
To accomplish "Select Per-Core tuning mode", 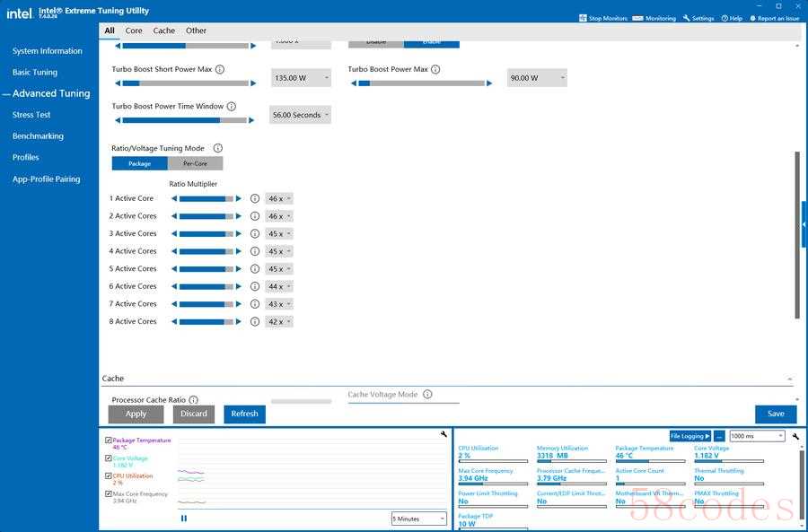I will pos(196,163).
